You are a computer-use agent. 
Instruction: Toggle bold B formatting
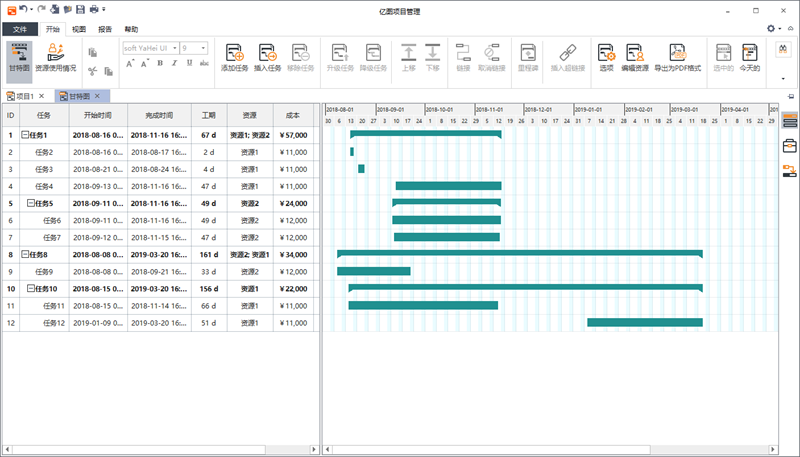point(160,63)
